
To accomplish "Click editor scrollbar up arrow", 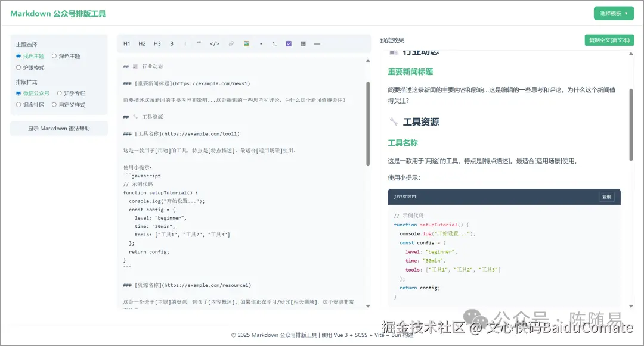I will pyautogui.click(x=368, y=61).
